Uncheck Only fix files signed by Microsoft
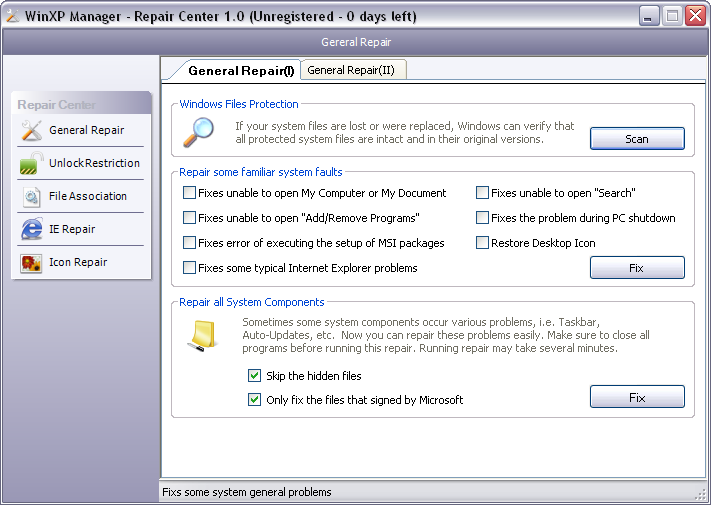Screen dimensions: 711x505 pyautogui.click(x=254, y=400)
